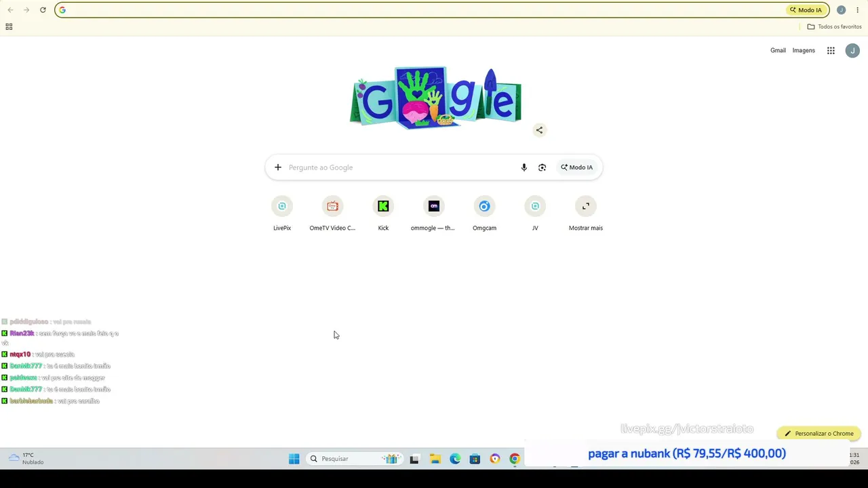
Task: Click Personalizar o Chrome button
Action: click(x=819, y=434)
